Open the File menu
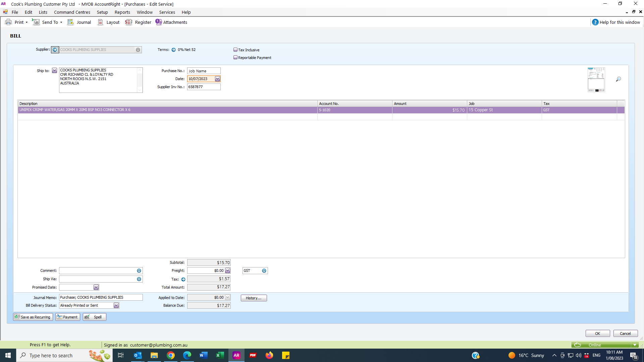The height and width of the screenshot is (362, 644). tap(15, 12)
